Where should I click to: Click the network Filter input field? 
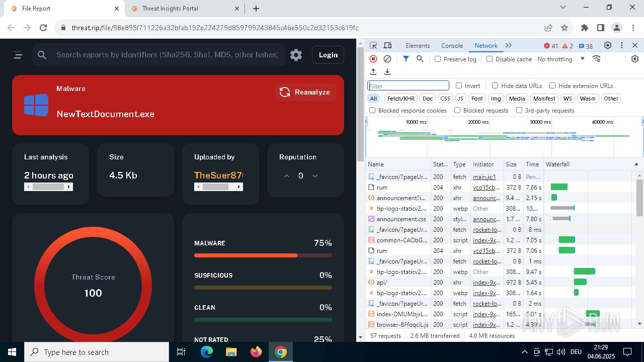click(x=408, y=86)
